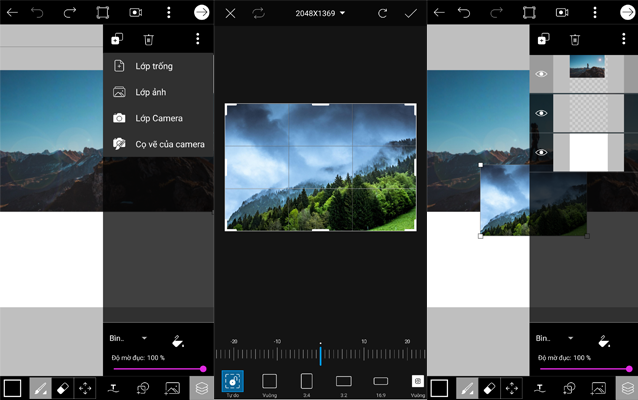Click the circular rotate icon next to the checkmark

(382, 13)
